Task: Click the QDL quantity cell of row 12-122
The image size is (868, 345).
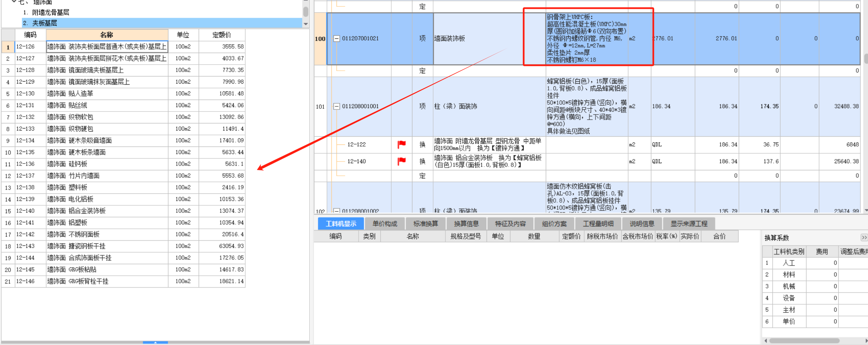Action: click(x=673, y=144)
